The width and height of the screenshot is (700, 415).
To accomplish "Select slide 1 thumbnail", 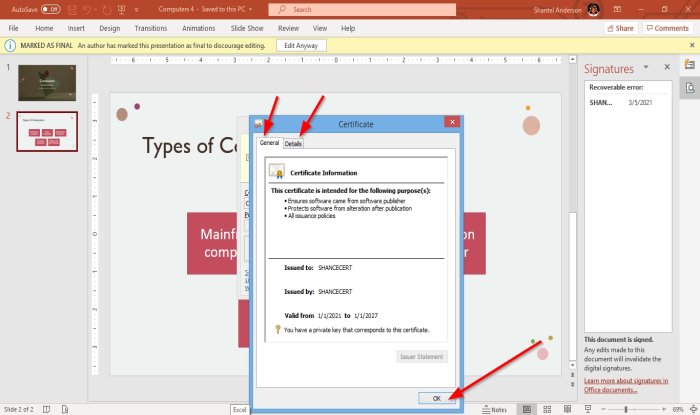I will coord(47,83).
